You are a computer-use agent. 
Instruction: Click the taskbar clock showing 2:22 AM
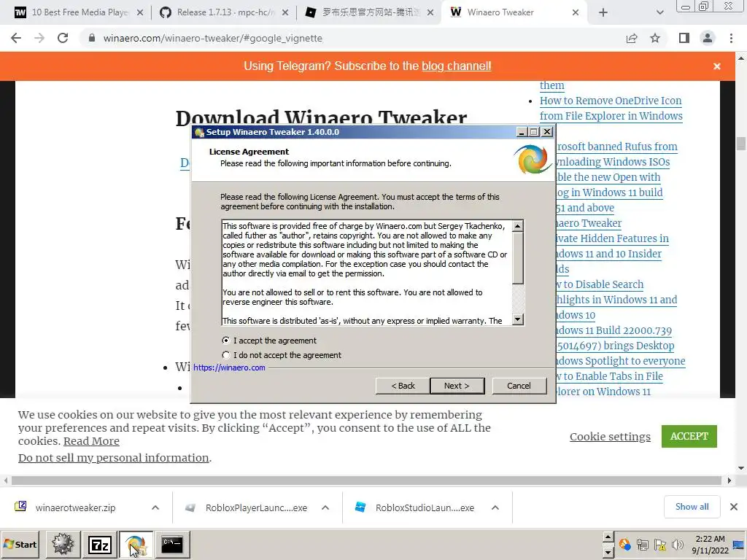point(710,545)
